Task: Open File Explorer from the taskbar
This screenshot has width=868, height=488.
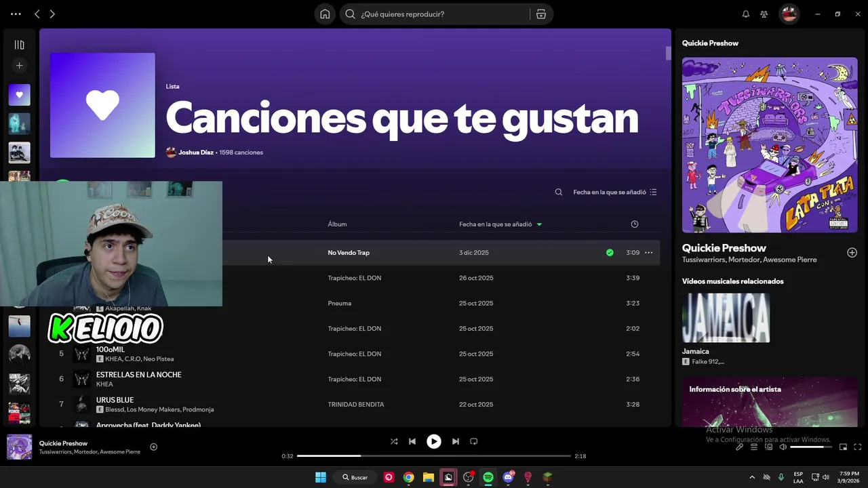Action: [429, 477]
